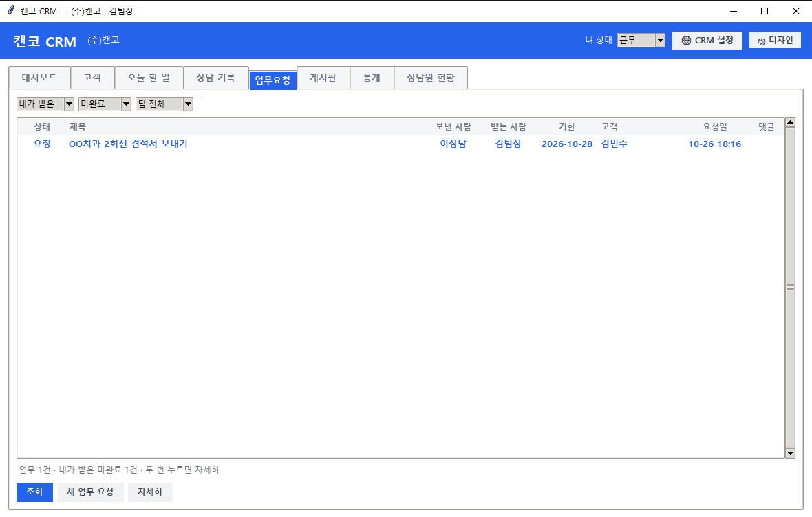Click sender cell 이상담
The image size is (812, 517).
coord(453,144)
